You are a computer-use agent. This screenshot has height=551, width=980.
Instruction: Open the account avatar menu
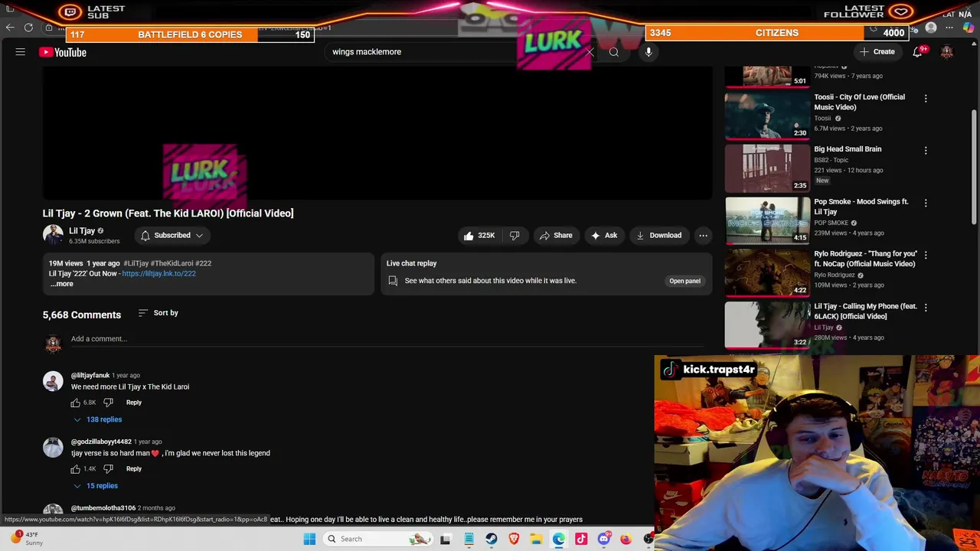tap(947, 52)
